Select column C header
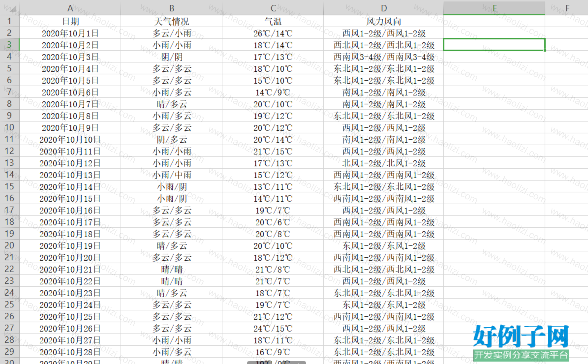The width and height of the screenshot is (588, 364). (273, 8)
